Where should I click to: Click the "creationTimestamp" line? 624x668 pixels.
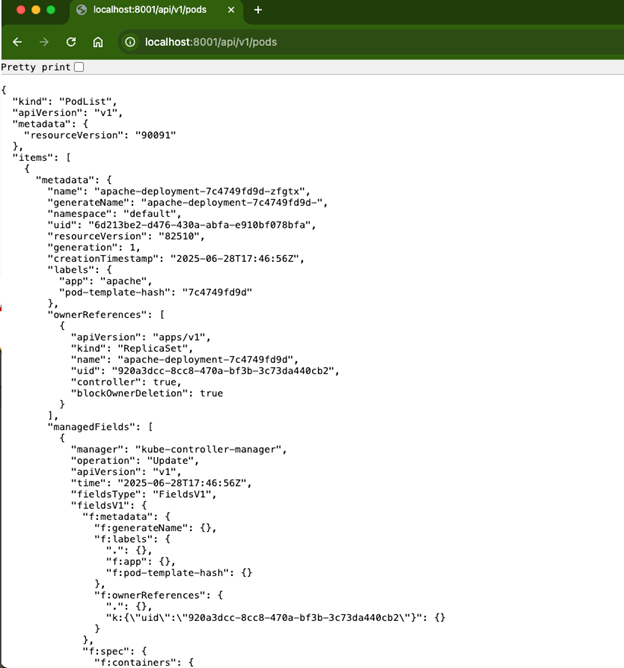[176, 259]
